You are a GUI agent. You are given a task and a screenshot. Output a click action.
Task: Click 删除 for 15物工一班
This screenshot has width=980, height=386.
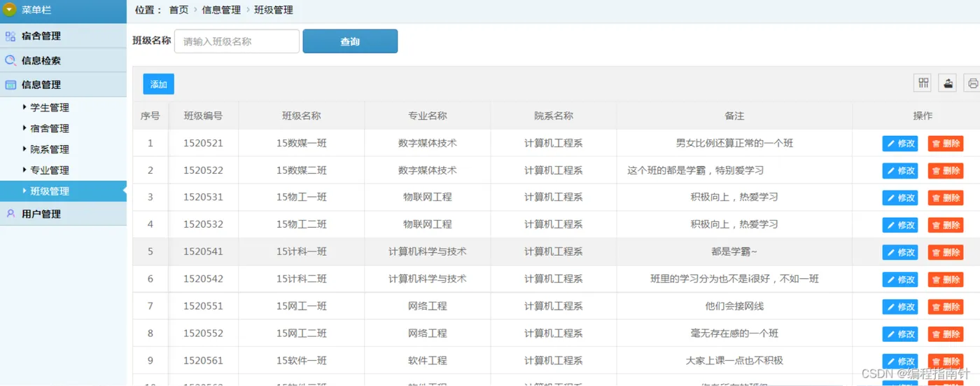(946, 198)
